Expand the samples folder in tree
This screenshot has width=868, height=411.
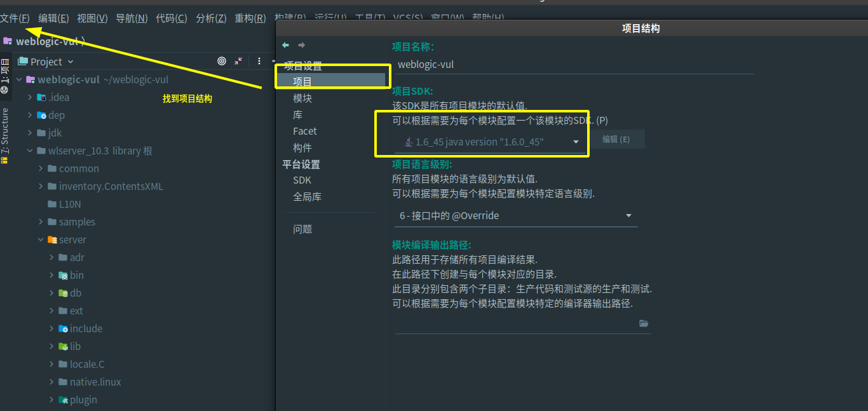(41, 222)
